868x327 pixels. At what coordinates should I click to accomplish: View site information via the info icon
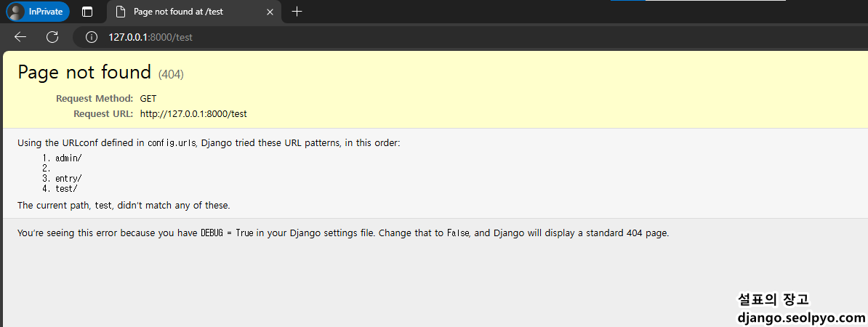[x=92, y=37]
